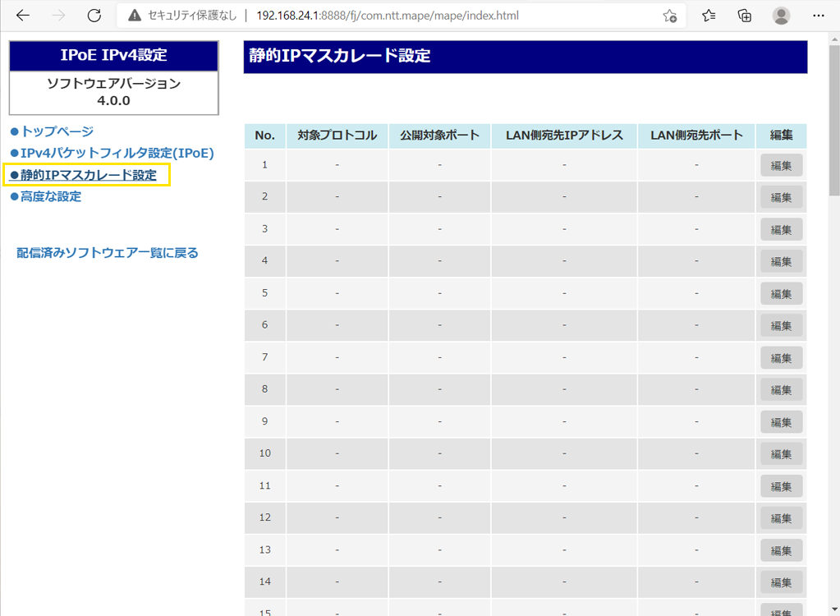The width and height of the screenshot is (840, 616).
Task: Click the 対象プロトコル column header
Action: (x=337, y=136)
